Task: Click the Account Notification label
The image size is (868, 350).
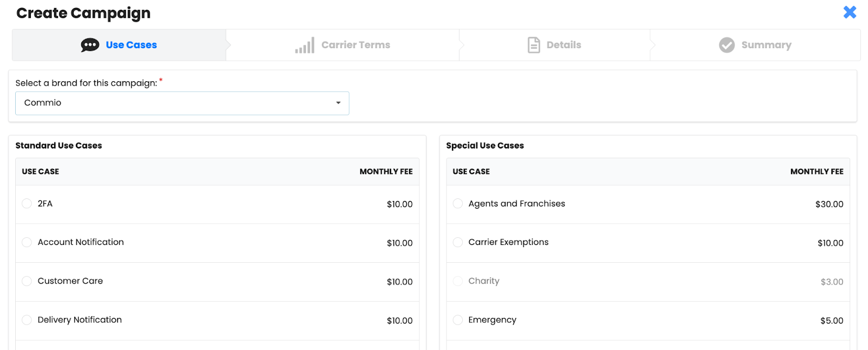Action: coord(81,242)
